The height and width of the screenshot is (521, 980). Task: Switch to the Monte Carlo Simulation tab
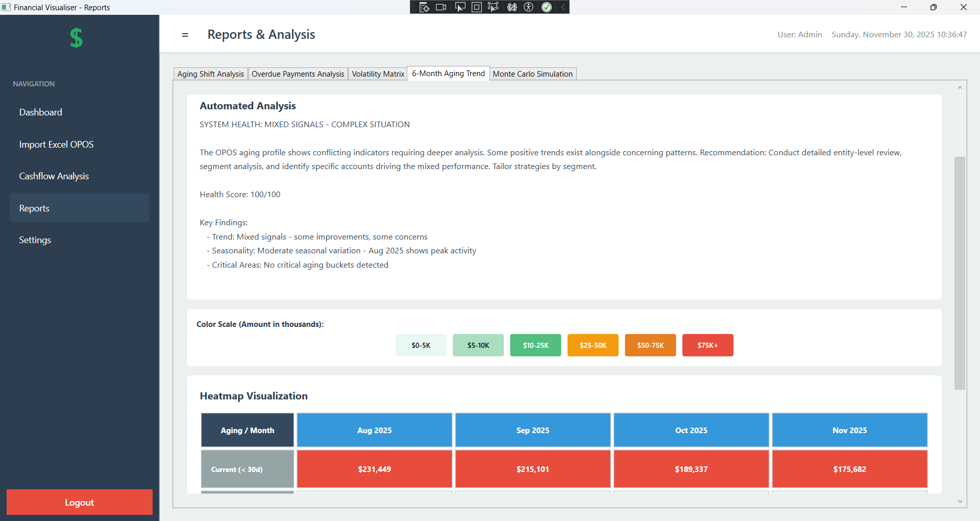(532, 74)
